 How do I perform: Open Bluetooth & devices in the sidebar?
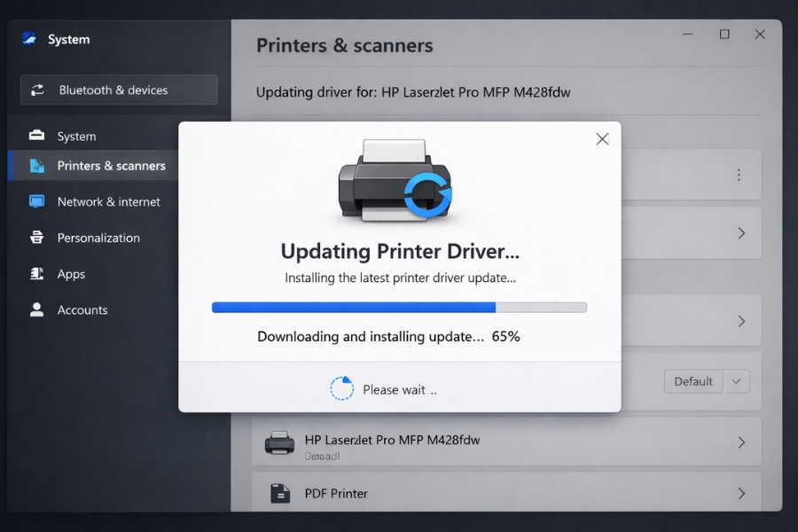119,90
